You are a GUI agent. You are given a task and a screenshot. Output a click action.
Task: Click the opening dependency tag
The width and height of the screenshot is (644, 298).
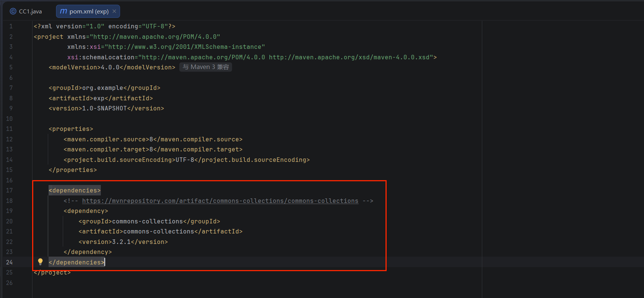pos(86,211)
